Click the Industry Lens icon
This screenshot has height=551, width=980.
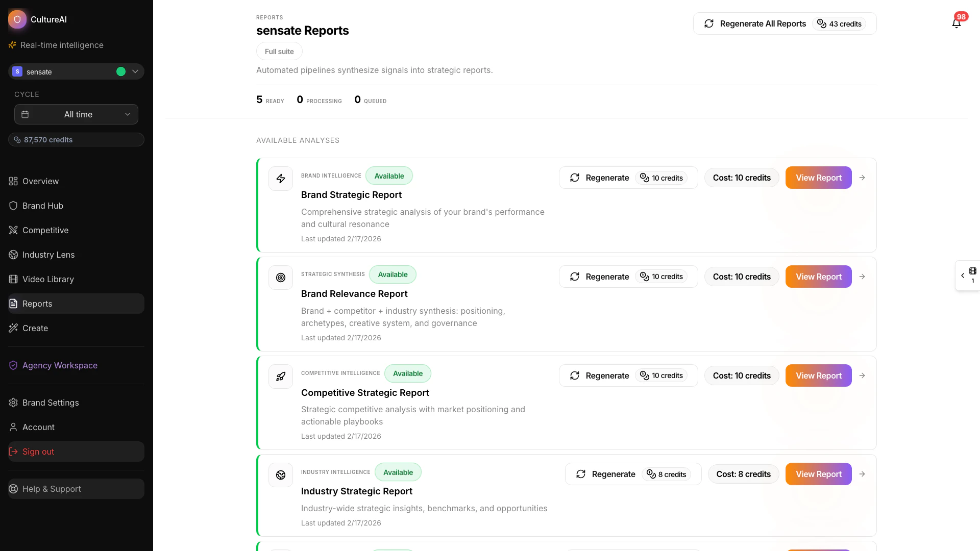coord(13,255)
